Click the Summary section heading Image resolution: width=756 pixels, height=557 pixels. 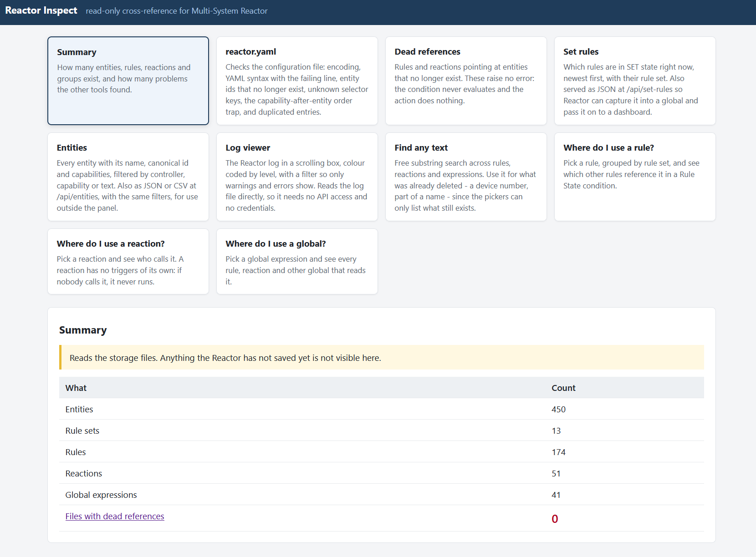[83, 330]
